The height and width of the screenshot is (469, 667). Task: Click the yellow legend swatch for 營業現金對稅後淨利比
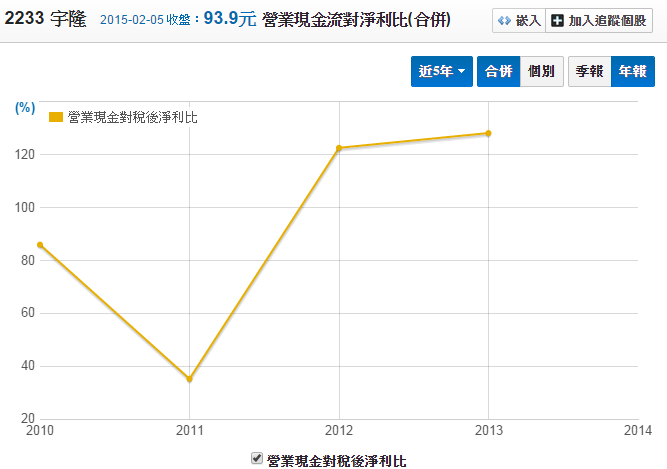point(56,117)
